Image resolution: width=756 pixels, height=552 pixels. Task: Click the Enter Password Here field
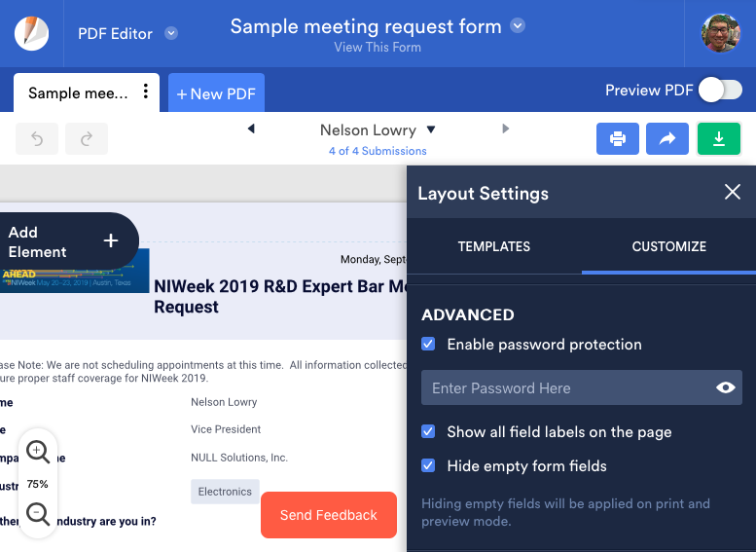(x=582, y=387)
